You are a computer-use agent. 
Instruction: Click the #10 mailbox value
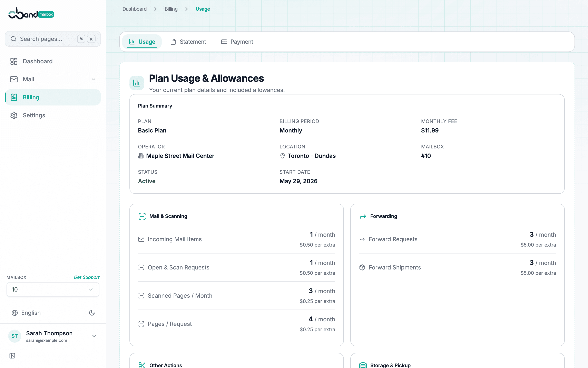click(x=426, y=156)
